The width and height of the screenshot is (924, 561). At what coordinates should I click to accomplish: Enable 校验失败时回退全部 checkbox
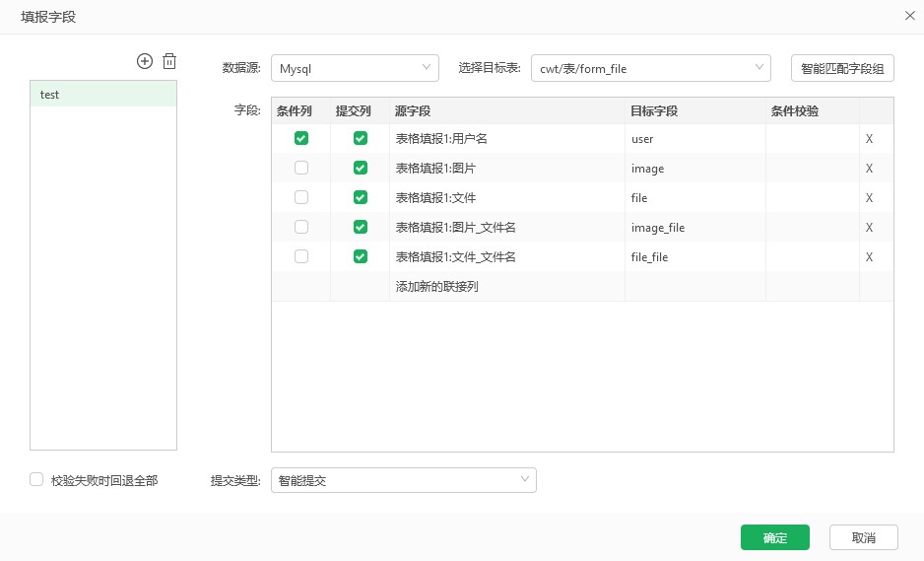pyautogui.click(x=36, y=479)
